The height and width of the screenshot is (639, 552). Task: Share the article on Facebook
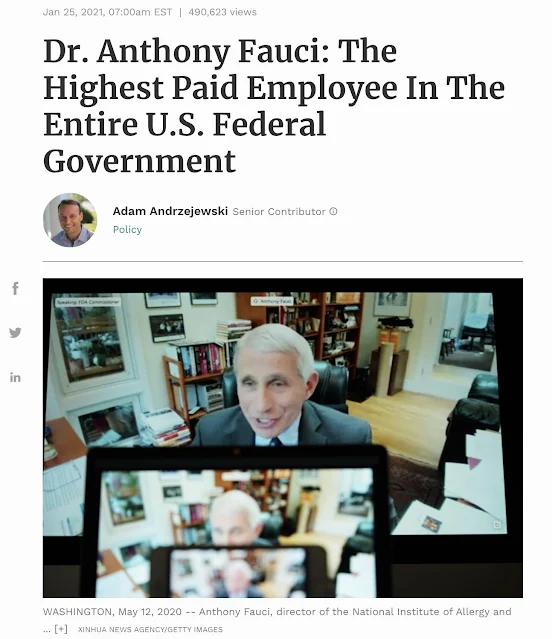tap(15, 289)
